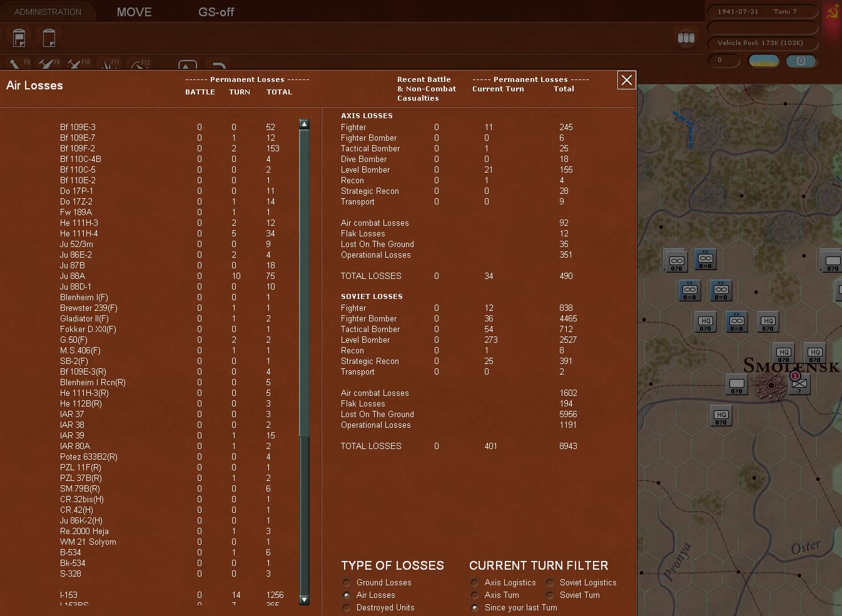Select the Destroyed Units radio option
Viewport: 842px width, 616px height.
(378, 607)
